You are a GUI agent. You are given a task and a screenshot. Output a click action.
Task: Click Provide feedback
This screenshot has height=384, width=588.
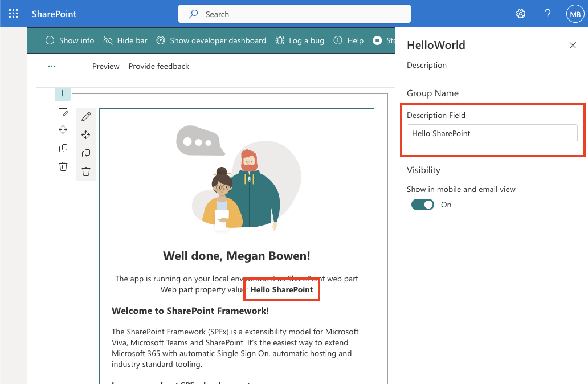pyautogui.click(x=158, y=67)
